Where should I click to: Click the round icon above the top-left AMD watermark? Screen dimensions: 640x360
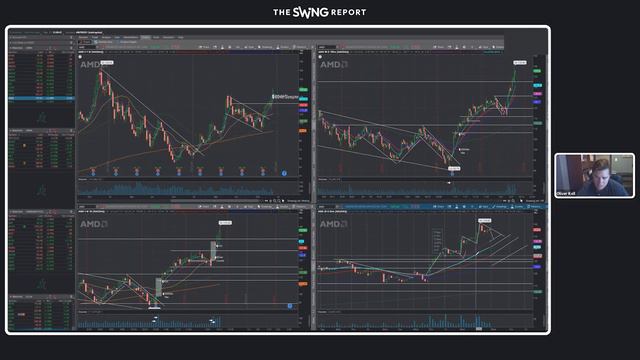[x=80, y=57]
